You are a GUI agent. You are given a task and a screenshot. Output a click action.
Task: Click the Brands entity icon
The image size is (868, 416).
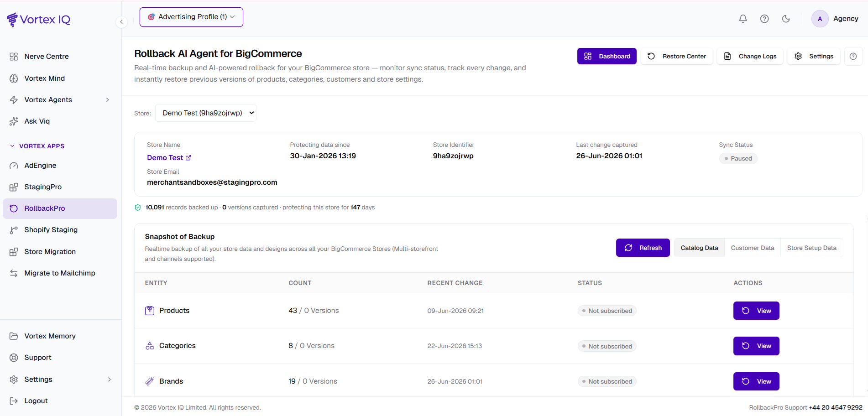pyautogui.click(x=150, y=381)
